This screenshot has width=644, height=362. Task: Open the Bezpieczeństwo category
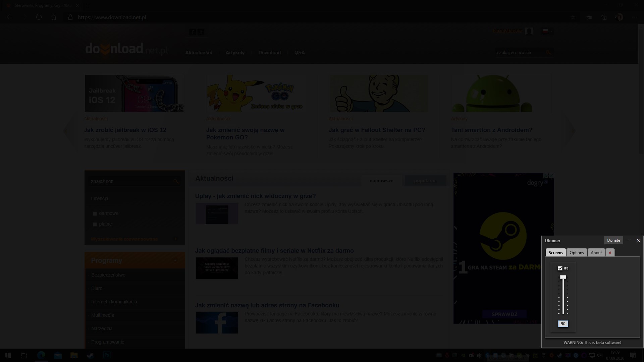(x=108, y=275)
